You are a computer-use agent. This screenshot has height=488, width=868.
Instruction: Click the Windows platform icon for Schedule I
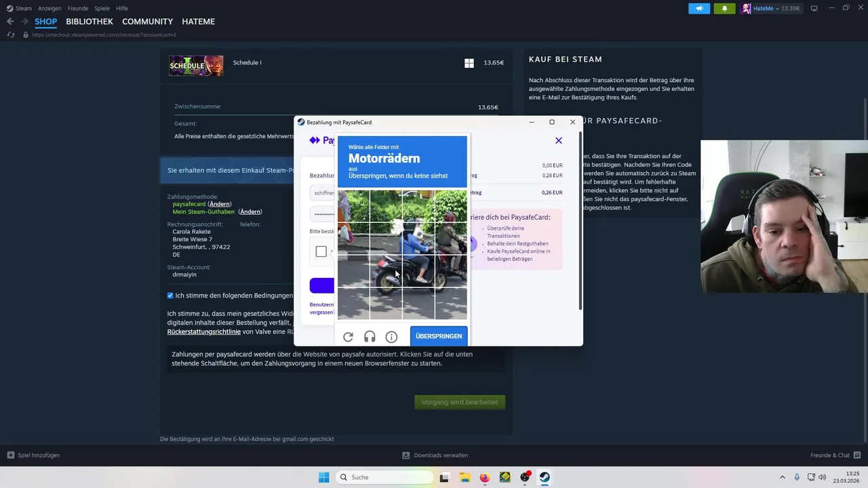(x=469, y=63)
